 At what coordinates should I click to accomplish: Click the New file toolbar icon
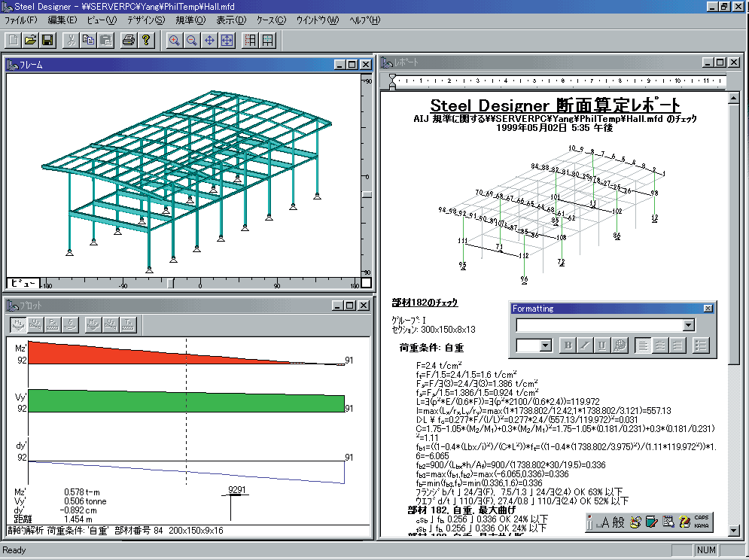pyautogui.click(x=14, y=40)
